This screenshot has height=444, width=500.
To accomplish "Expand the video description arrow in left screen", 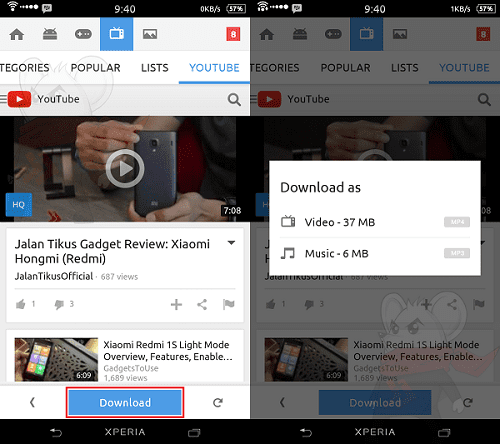I will 231,243.
